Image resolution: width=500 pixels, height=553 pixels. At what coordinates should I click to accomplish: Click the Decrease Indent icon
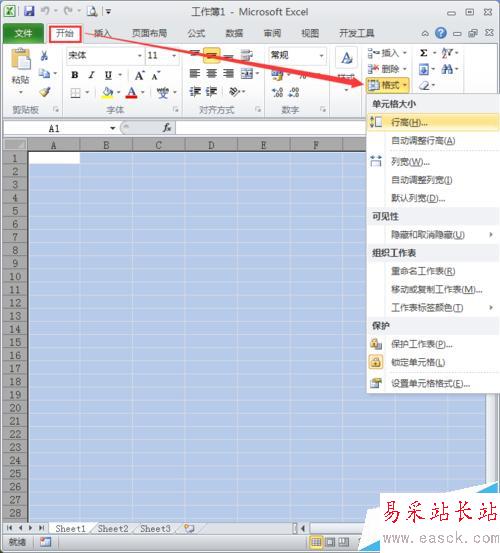point(195,92)
